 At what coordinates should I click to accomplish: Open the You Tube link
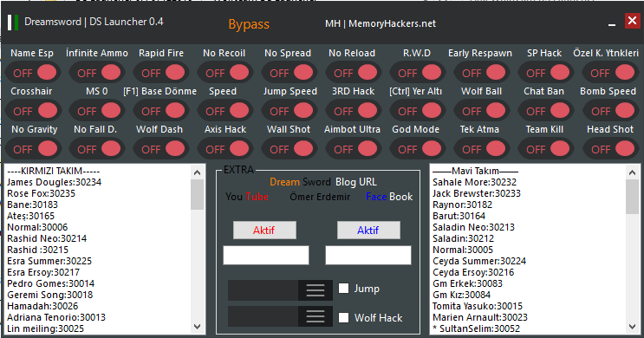point(247,197)
